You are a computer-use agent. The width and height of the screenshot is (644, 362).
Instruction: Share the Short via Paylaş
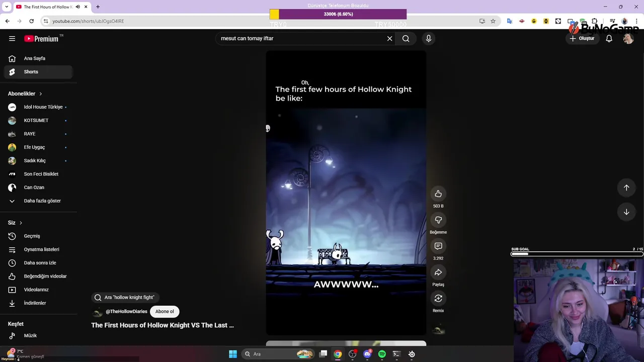[x=438, y=273]
